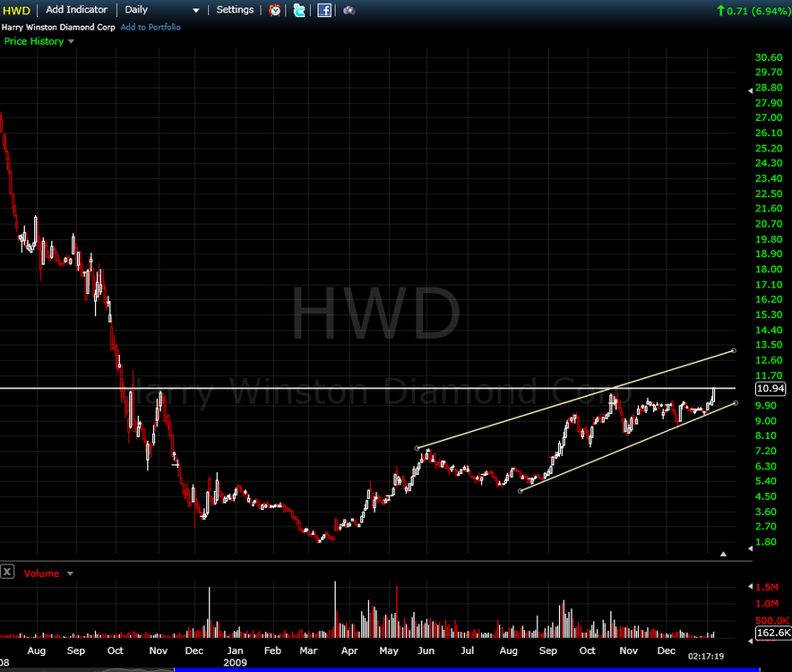Click the left-pointing arrow beside the 28.80 price label
This screenshot has height=672, width=792.
point(750,90)
